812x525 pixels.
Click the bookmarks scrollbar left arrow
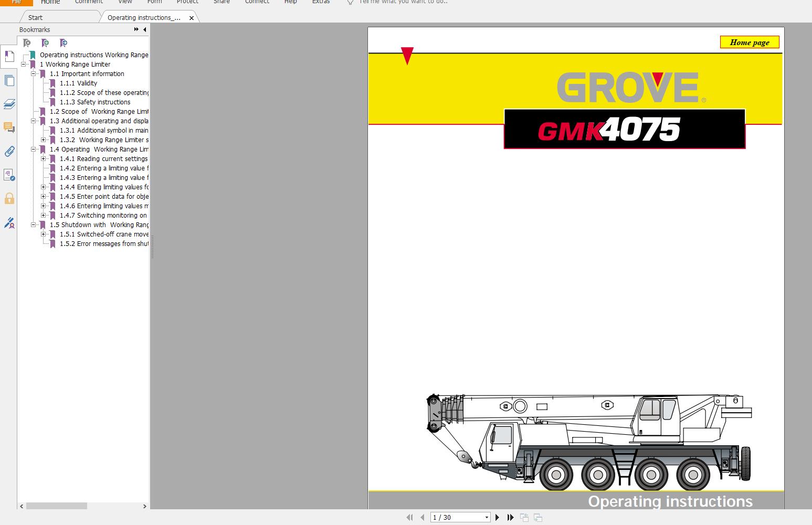coord(22,506)
